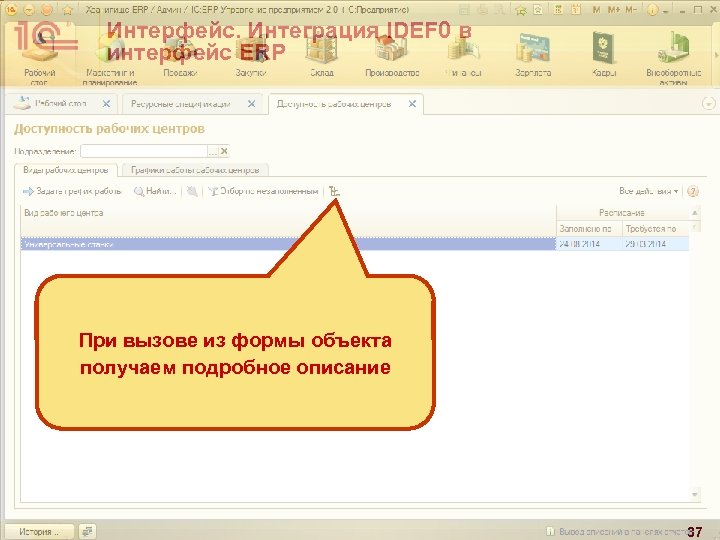This screenshot has height=540, width=720.
Task: Click the calendar icon in the title bar
Action: click(x=576, y=9)
